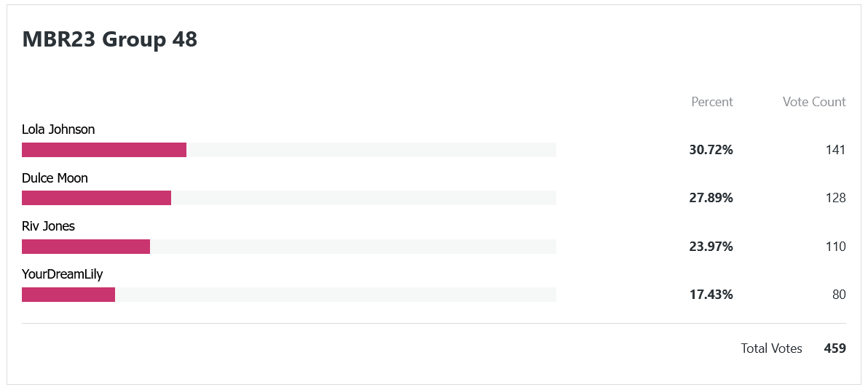Viewport: 868px width, 387px height.
Task: Click the 141 vote count
Action: tap(836, 150)
